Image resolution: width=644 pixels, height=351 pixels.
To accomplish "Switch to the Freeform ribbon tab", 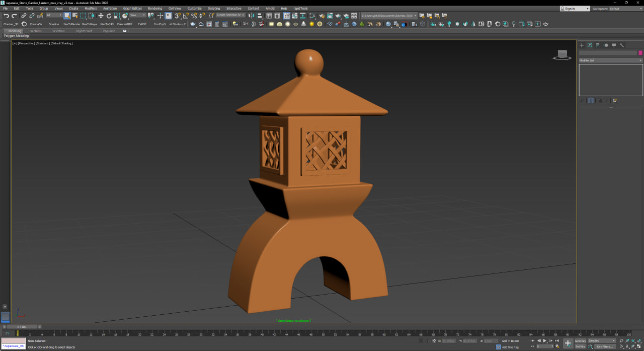I will [x=35, y=31].
